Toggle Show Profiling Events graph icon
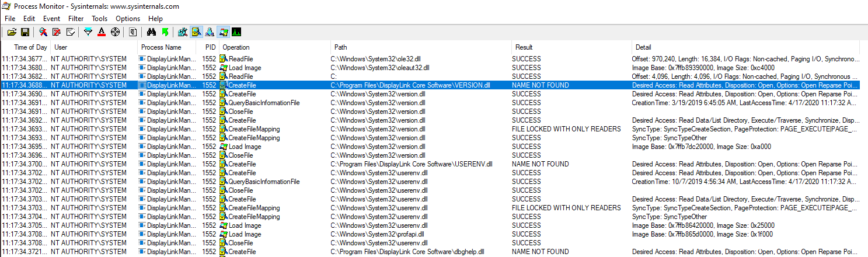 click(x=236, y=32)
